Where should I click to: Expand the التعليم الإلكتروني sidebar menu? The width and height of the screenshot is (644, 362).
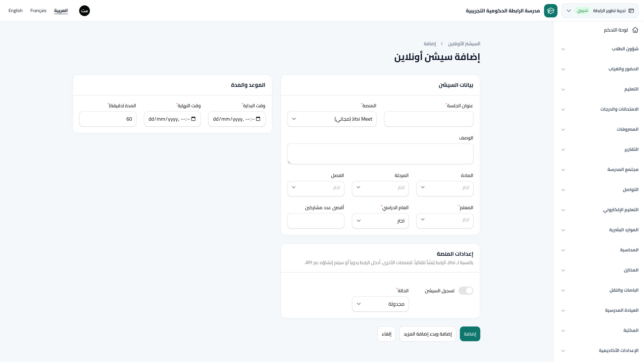pyautogui.click(x=599, y=210)
